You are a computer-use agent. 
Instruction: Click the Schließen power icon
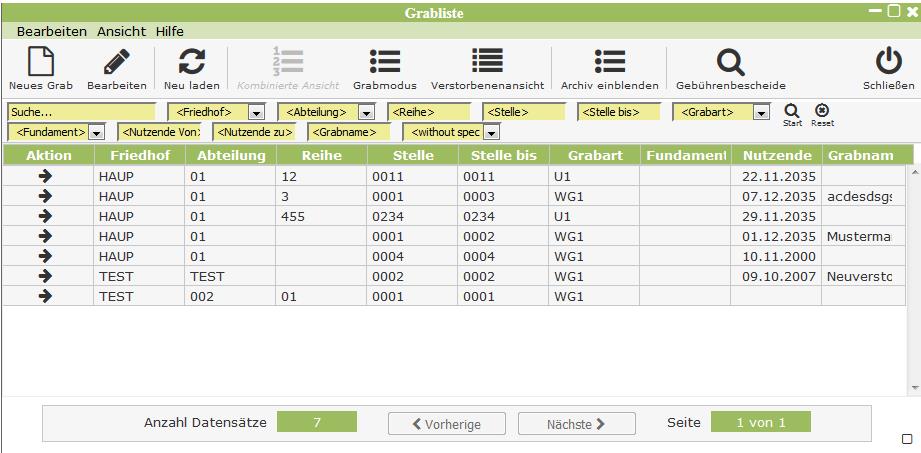[888, 62]
